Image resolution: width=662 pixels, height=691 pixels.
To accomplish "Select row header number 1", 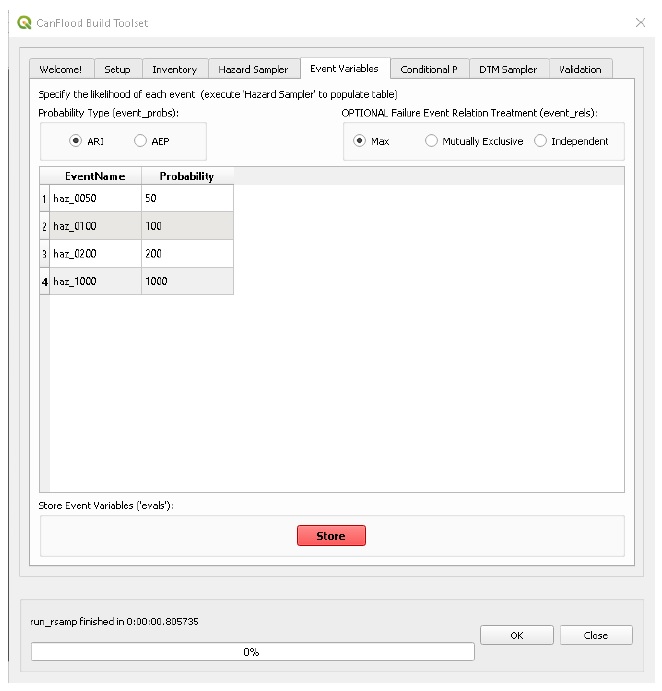I will tap(45, 198).
